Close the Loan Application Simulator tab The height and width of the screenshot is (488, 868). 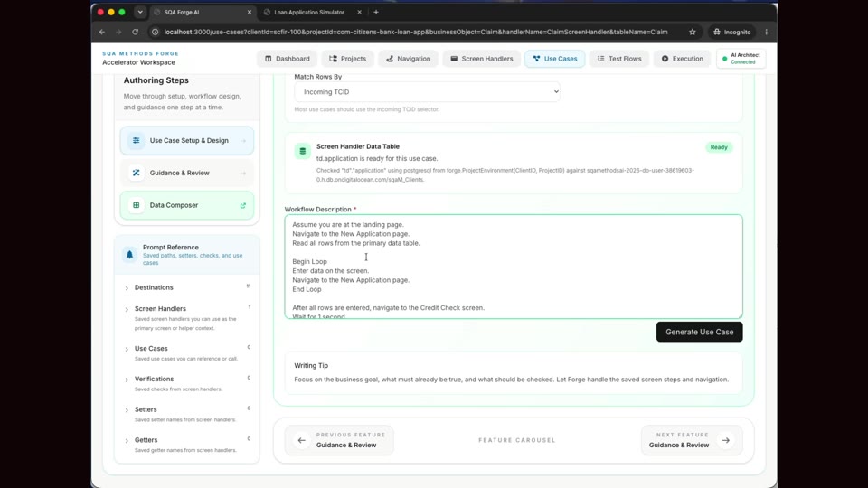tap(359, 12)
